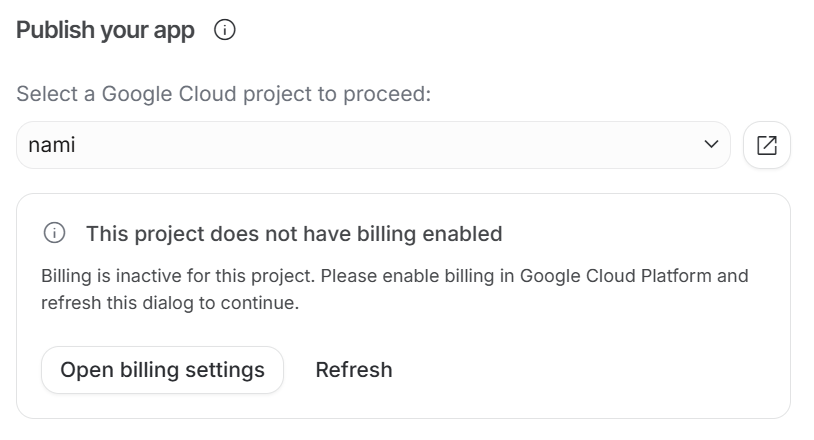Image resolution: width=814 pixels, height=440 pixels.
Task: Show publish help via circled i icon
Action: [x=225, y=30]
